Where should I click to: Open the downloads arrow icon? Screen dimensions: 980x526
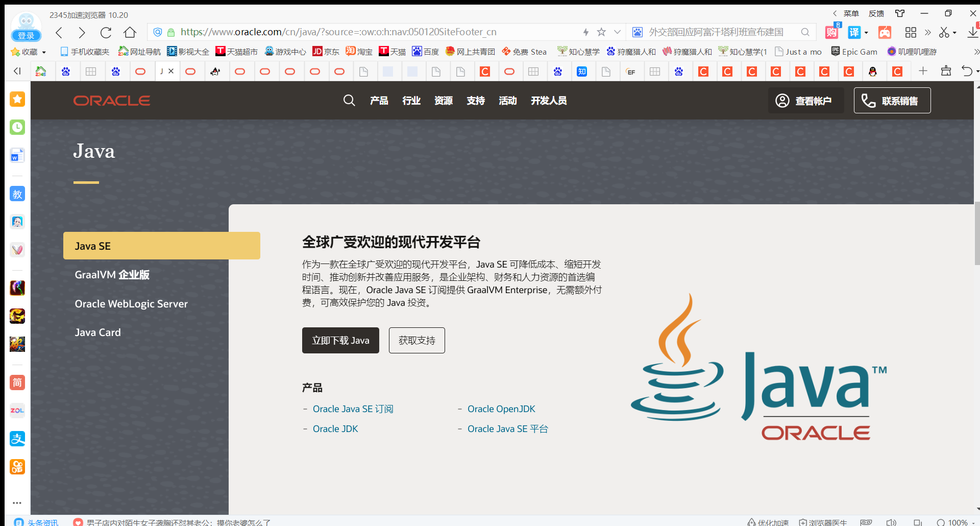pos(973,32)
